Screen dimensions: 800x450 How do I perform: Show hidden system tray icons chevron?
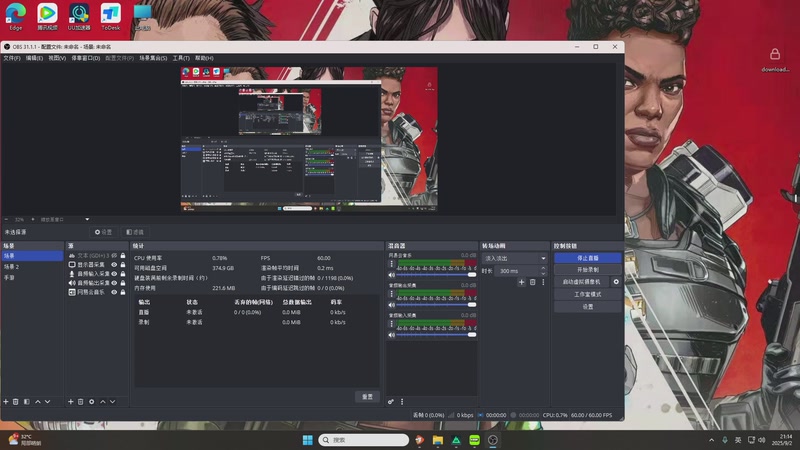(711, 440)
